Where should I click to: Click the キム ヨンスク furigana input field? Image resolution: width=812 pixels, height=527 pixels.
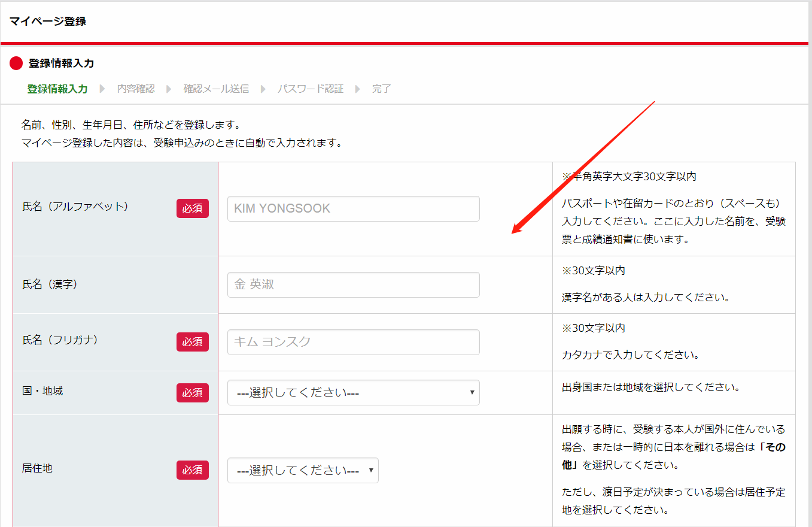[x=353, y=341]
